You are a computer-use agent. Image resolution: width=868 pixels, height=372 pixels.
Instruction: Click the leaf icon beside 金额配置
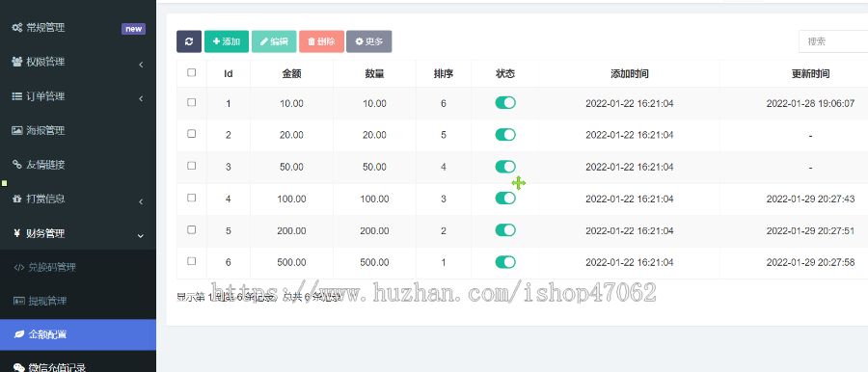coord(19,334)
